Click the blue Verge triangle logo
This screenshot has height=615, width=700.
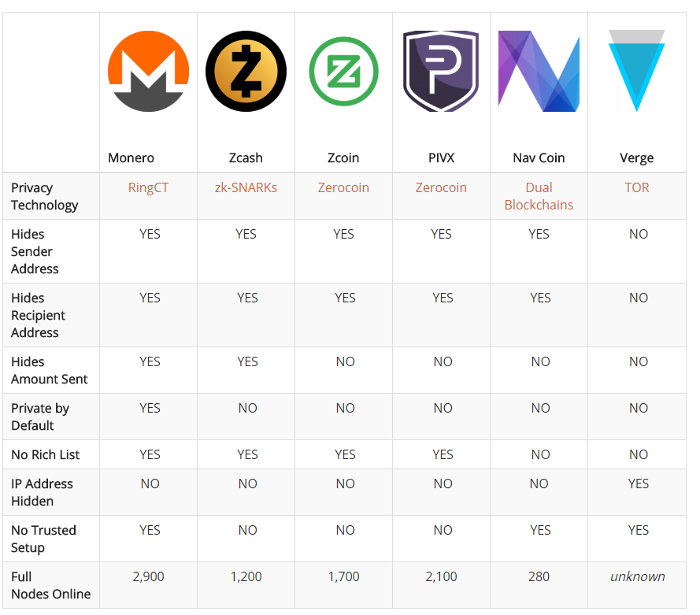click(636, 71)
